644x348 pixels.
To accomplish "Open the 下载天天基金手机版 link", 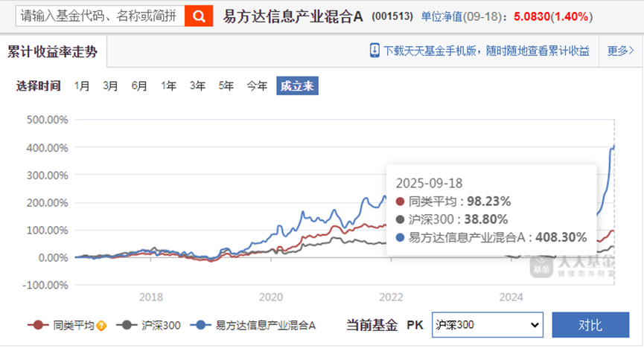I will coord(486,51).
